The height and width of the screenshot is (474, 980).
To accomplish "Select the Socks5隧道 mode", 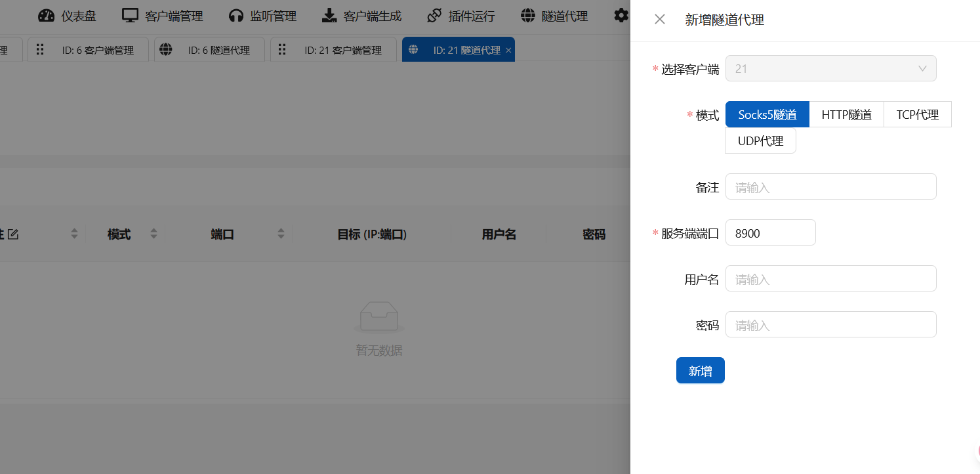I will tap(767, 115).
